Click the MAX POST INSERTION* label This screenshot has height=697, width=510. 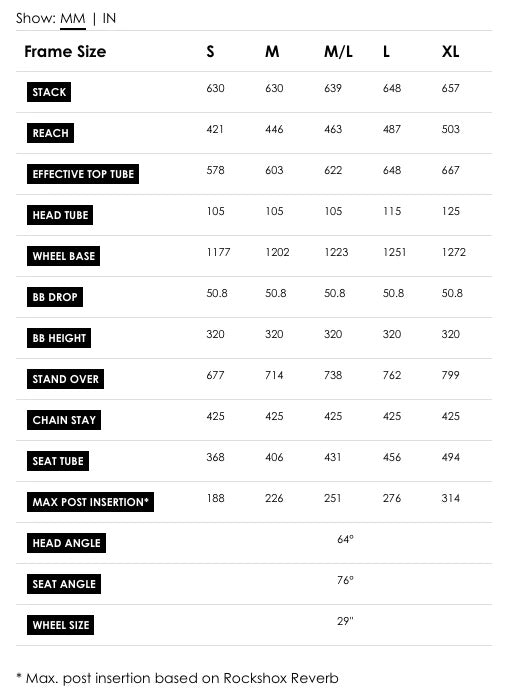[x=90, y=502]
